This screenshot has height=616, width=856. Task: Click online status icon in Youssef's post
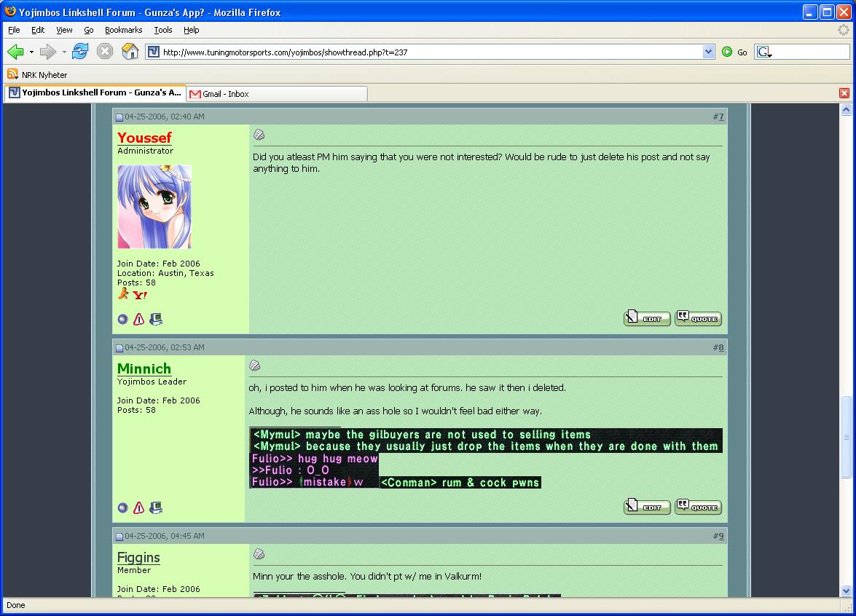122,319
